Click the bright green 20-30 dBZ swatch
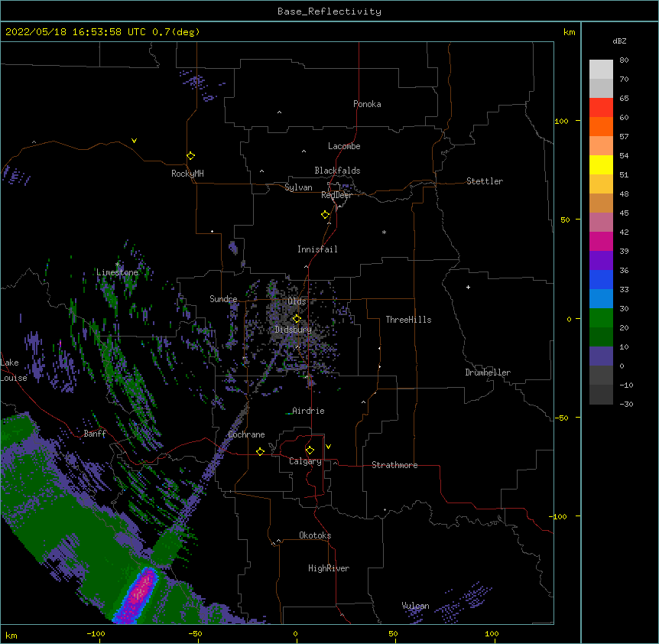 coord(601,318)
